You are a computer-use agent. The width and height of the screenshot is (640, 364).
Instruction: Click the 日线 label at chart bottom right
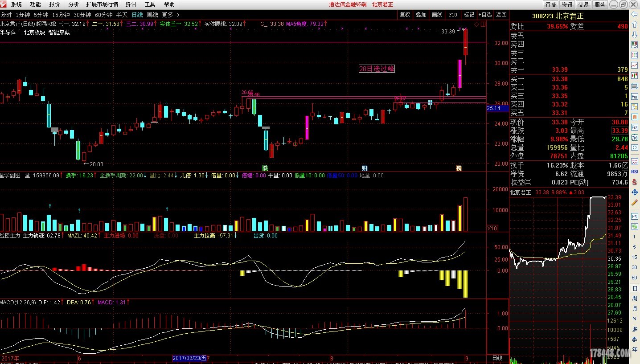pos(497,358)
